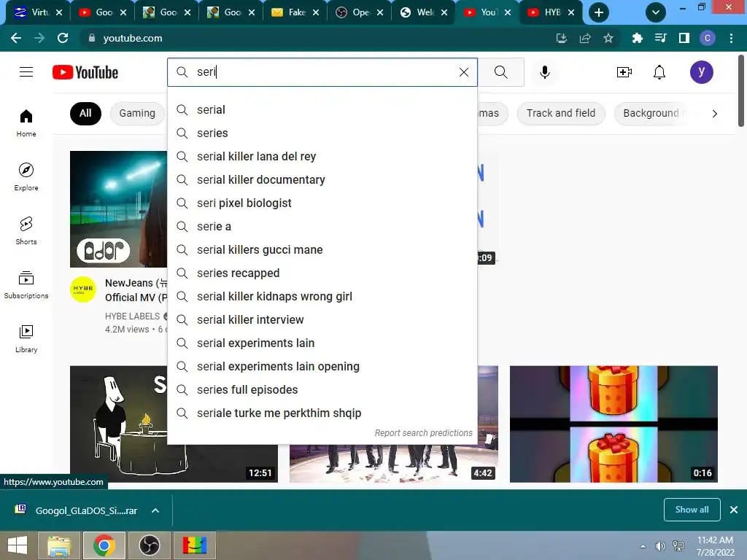Viewport: 747px width, 560px height.
Task: Start voice search with microphone icon
Action: coord(544,72)
